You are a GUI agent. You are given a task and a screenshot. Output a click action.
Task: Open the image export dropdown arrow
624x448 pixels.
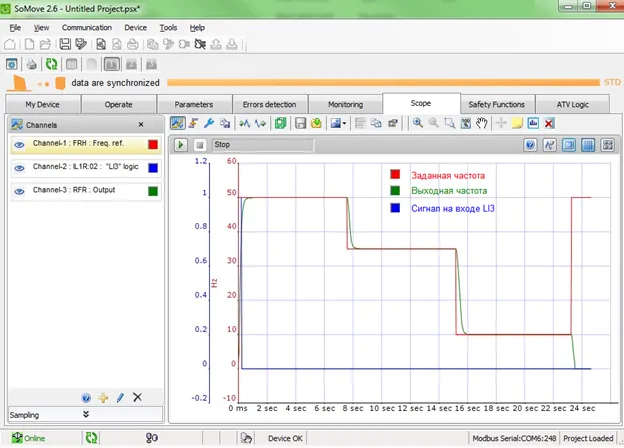tap(345, 124)
